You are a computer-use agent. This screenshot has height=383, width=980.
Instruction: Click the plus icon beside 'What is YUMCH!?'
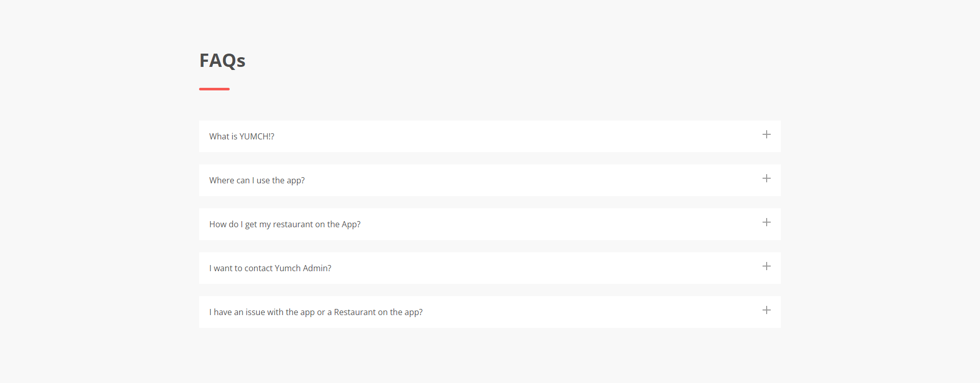(x=766, y=134)
